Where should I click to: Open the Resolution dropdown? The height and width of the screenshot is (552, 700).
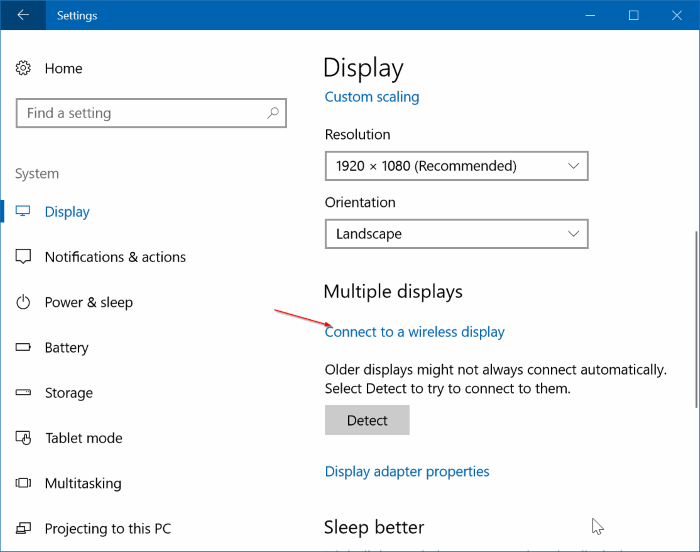coord(456,166)
